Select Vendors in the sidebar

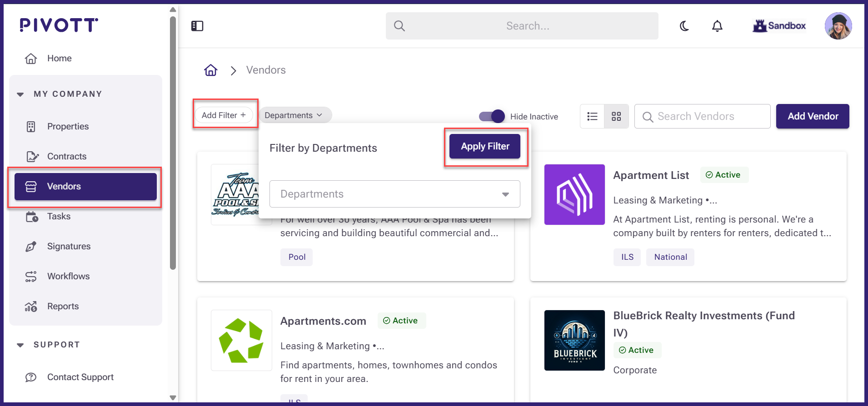pyautogui.click(x=85, y=186)
